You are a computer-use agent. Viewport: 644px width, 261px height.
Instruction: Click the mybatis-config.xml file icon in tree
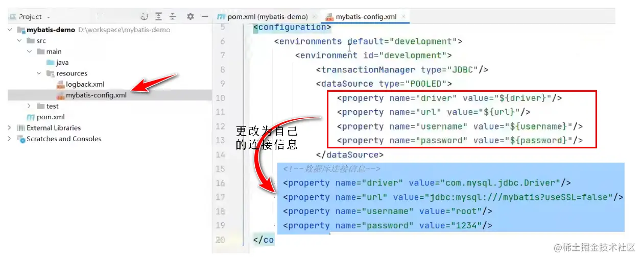click(x=60, y=95)
